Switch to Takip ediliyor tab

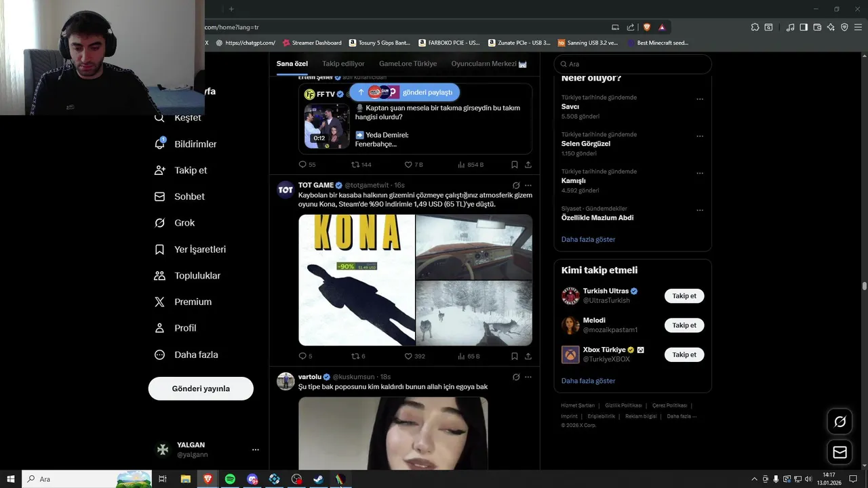tap(343, 64)
